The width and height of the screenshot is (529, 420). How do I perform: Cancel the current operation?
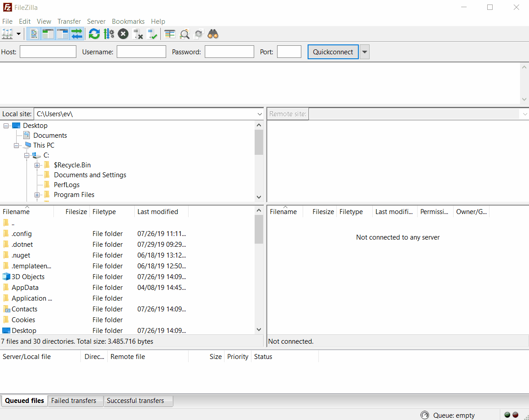[x=123, y=34]
